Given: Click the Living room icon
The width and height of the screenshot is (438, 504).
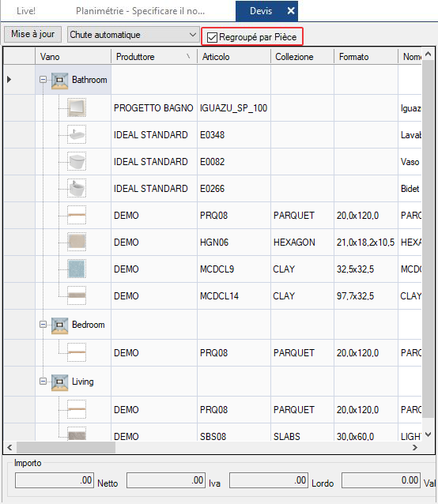Looking at the screenshot, I should 60,382.
